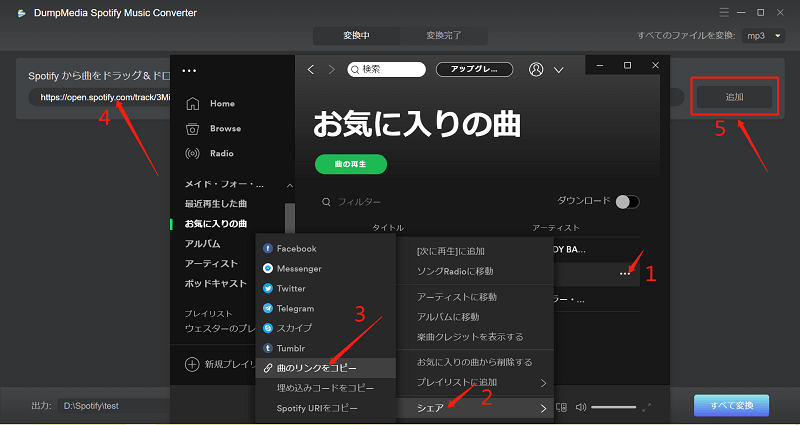This screenshot has height=425, width=800.
Task: Select 埋め込みコードをコピー
Action: coord(324,388)
